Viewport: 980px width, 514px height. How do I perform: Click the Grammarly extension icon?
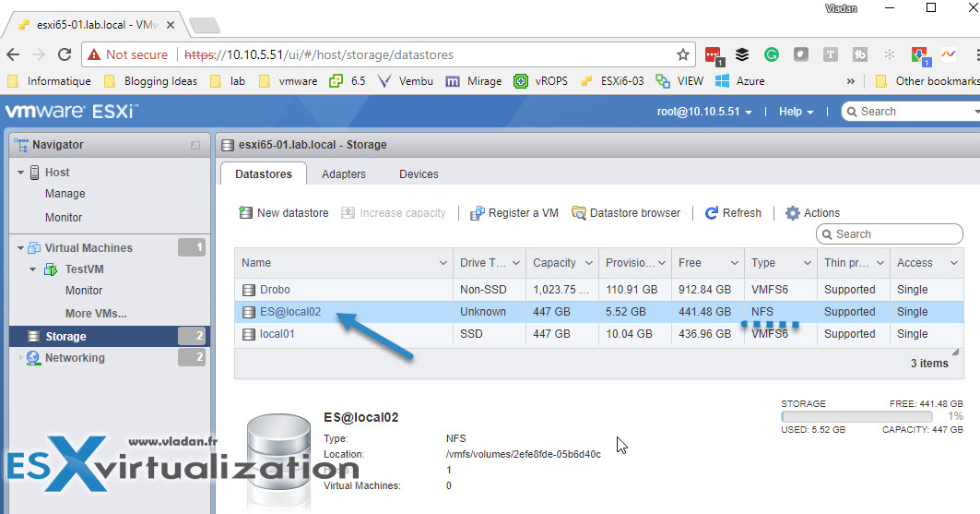click(772, 54)
